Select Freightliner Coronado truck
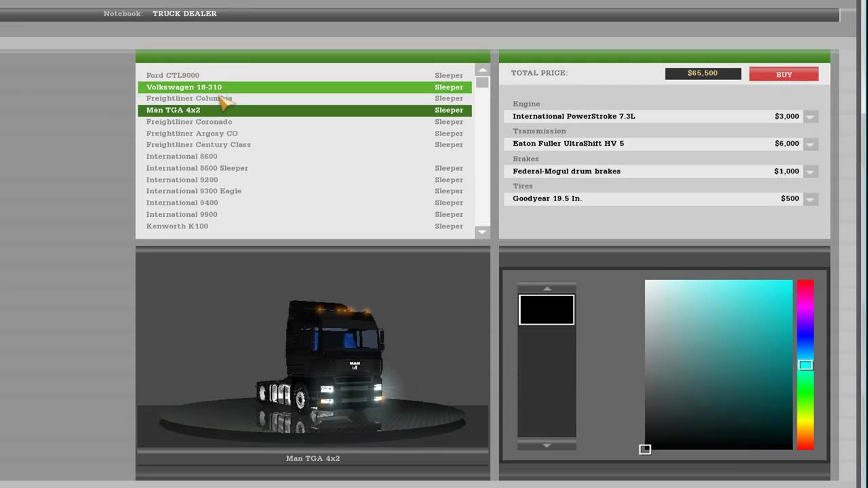This screenshot has height=488, width=868. point(304,122)
